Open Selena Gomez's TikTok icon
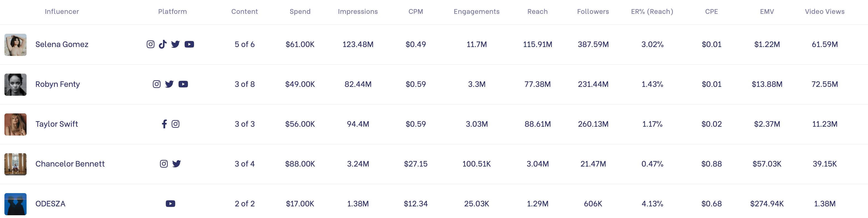The image size is (868, 218). click(163, 44)
